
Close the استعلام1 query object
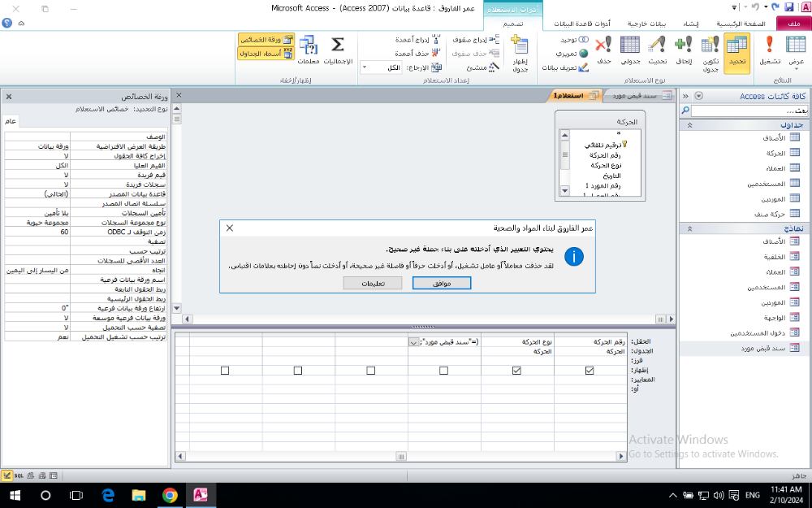coord(179,95)
